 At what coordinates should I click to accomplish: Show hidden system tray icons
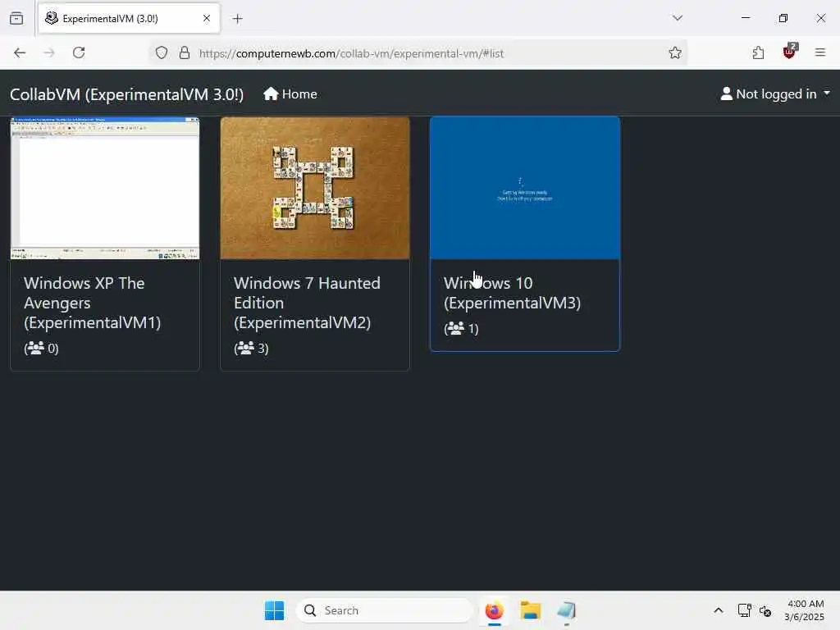pos(719,610)
